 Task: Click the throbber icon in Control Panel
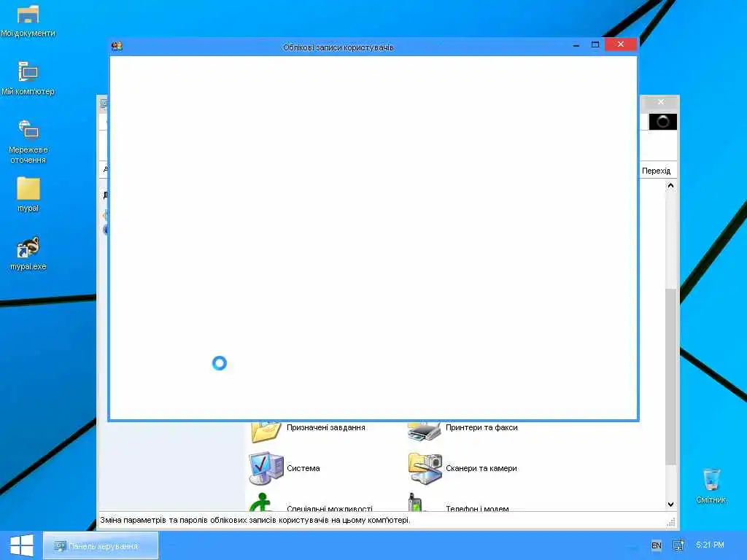point(662,122)
